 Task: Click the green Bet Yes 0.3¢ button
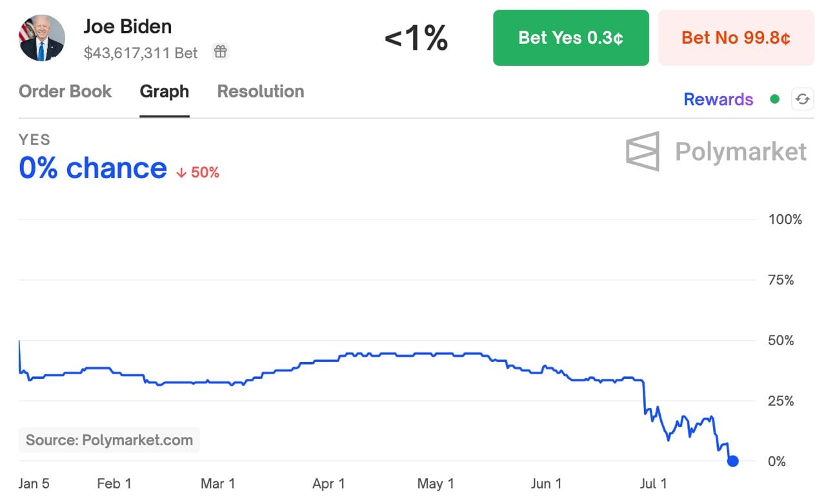[570, 37]
